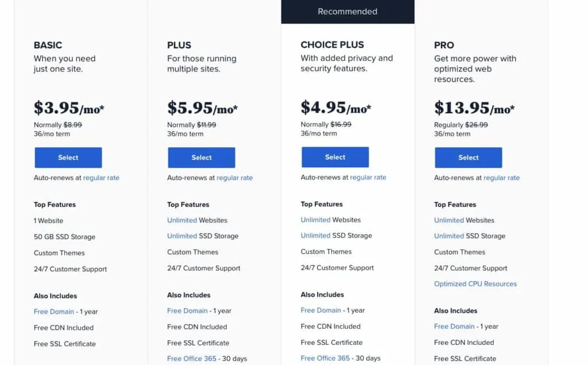This screenshot has width=588, height=365.
Task: Open Free Office 365 link in PLUS plan
Action: pos(192,359)
